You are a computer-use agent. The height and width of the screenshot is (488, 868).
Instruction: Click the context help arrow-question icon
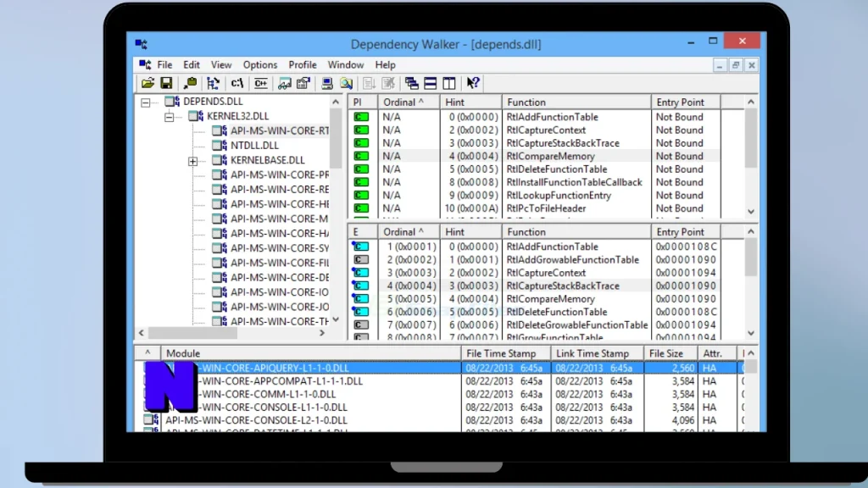(473, 83)
